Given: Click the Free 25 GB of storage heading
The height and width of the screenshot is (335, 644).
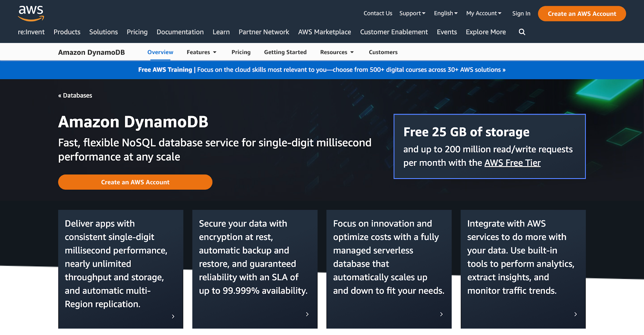Looking at the screenshot, I should [466, 132].
